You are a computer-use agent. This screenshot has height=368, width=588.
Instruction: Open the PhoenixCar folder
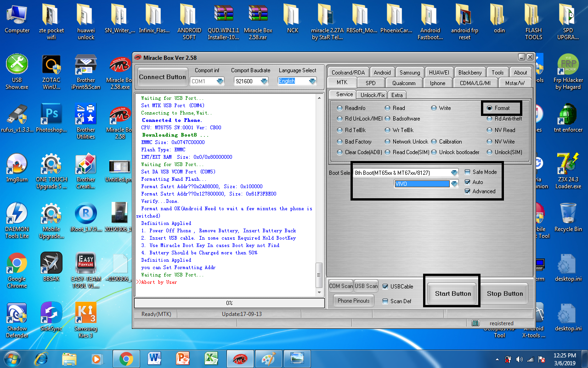click(396, 19)
